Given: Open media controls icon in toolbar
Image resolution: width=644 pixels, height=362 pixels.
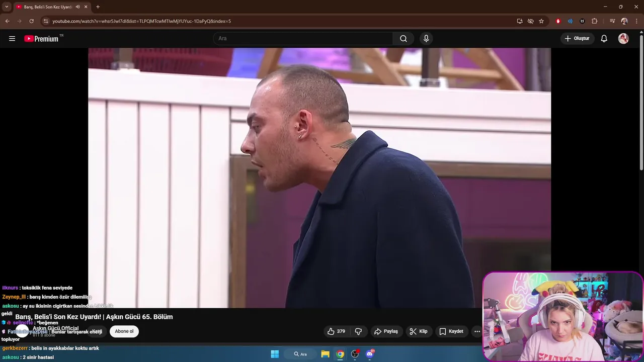Looking at the screenshot, I should [x=612, y=21].
